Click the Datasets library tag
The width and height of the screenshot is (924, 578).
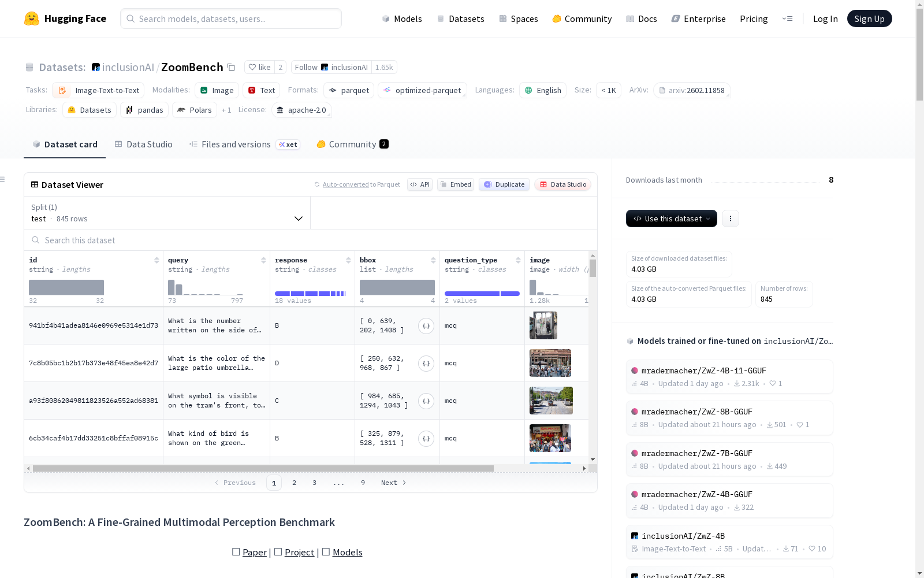pyautogui.click(x=90, y=110)
